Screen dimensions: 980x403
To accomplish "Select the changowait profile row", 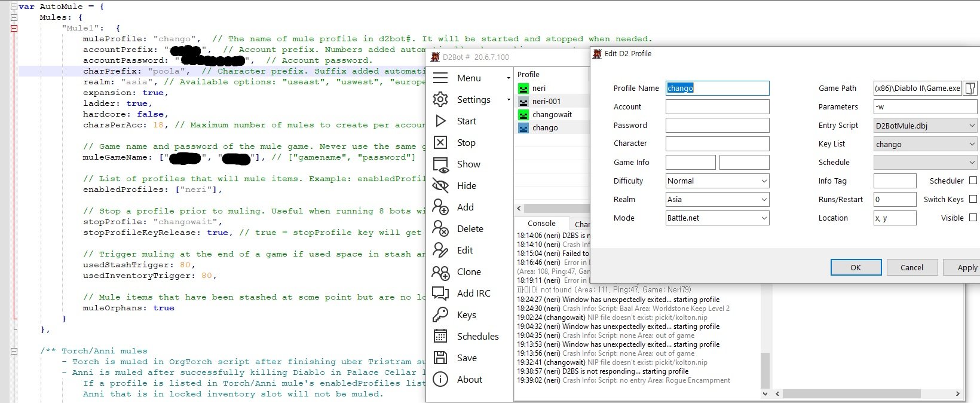I will [x=553, y=115].
